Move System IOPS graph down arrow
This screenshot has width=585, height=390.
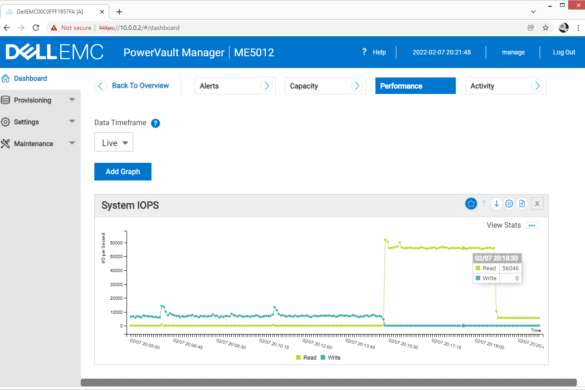496,204
